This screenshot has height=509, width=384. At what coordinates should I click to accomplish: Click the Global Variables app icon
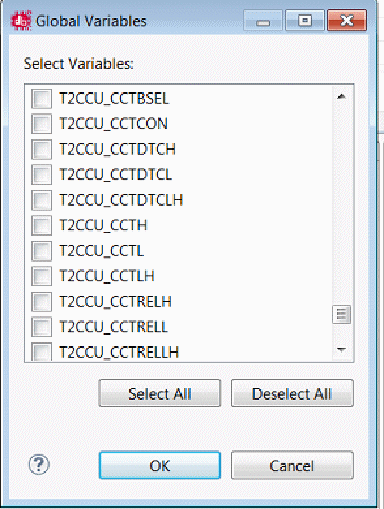pos(21,21)
